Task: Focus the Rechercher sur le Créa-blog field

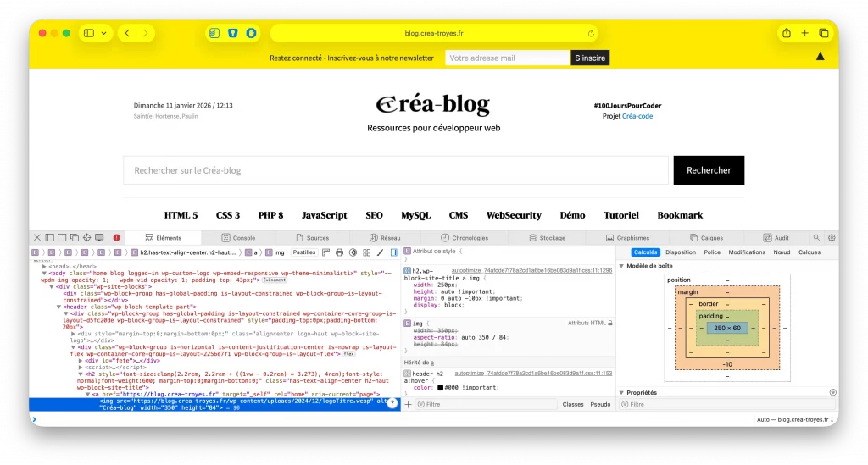Action: (x=396, y=170)
